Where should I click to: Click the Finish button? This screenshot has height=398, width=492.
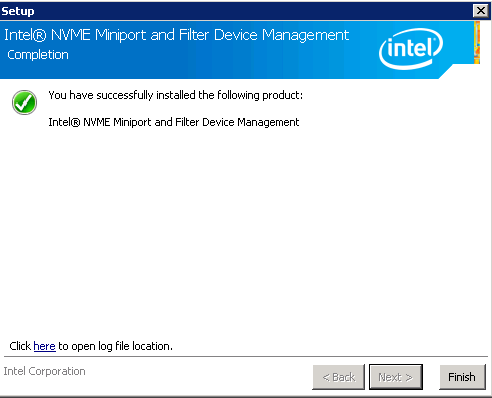(462, 377)
